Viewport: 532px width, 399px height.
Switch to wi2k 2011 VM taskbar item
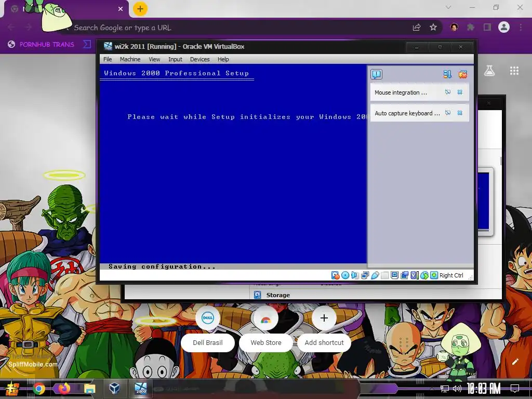140,388
